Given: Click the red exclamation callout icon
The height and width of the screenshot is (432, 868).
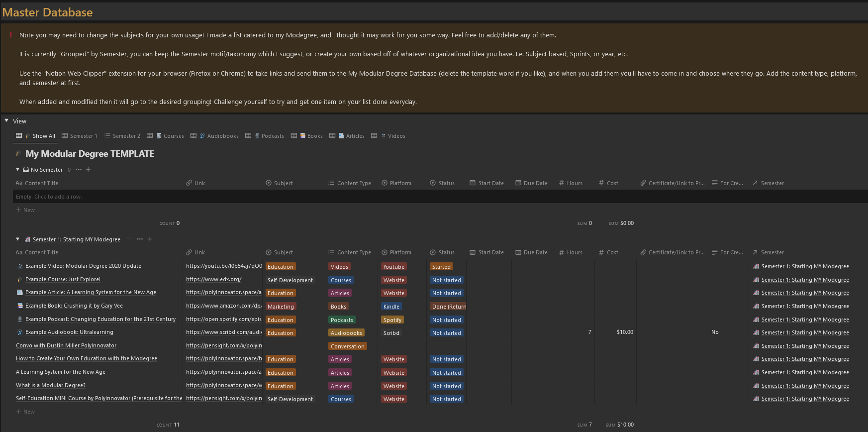Looking at the screenshot, I should [11, 35].
